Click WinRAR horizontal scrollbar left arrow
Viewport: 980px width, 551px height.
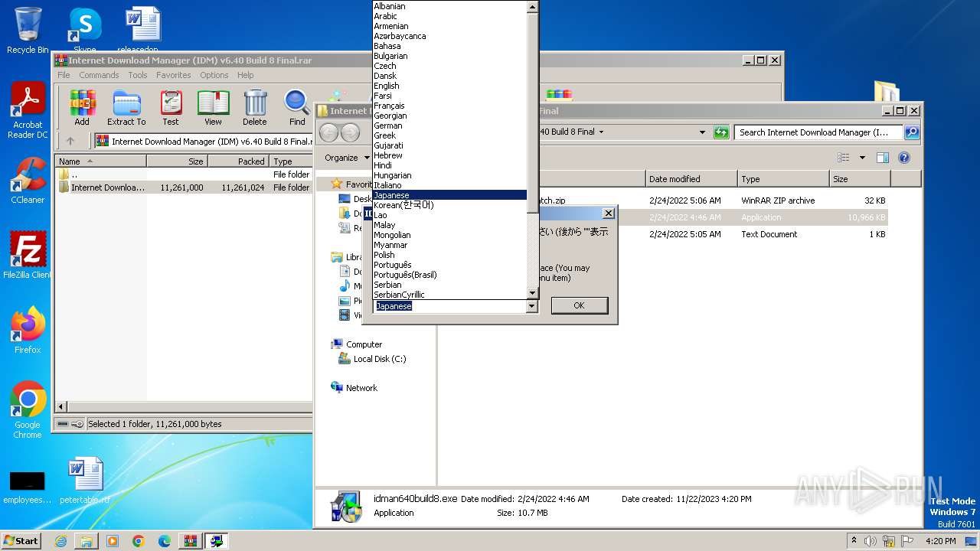pos(61,406)
